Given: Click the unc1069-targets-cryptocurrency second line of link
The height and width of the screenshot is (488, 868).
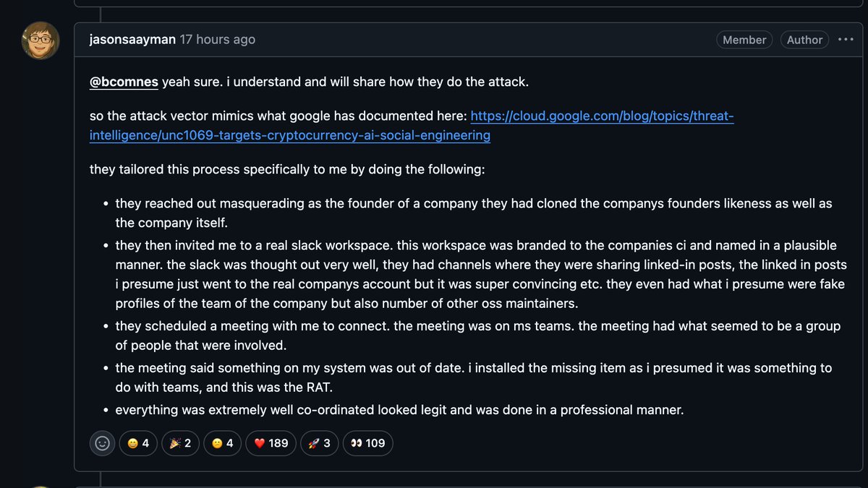Looking at the screenshot, I should tap(290, 135).
